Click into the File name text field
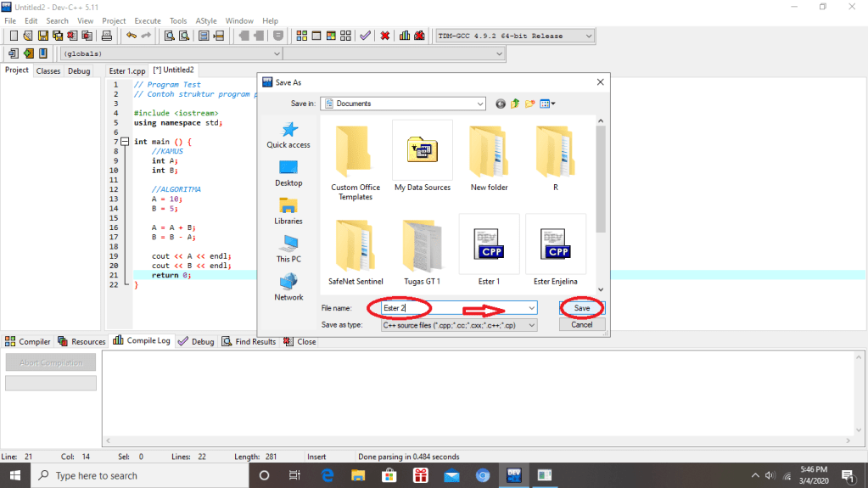Image resolution: width=868 pixels, height=488 pixels. [x=450, y=308]
